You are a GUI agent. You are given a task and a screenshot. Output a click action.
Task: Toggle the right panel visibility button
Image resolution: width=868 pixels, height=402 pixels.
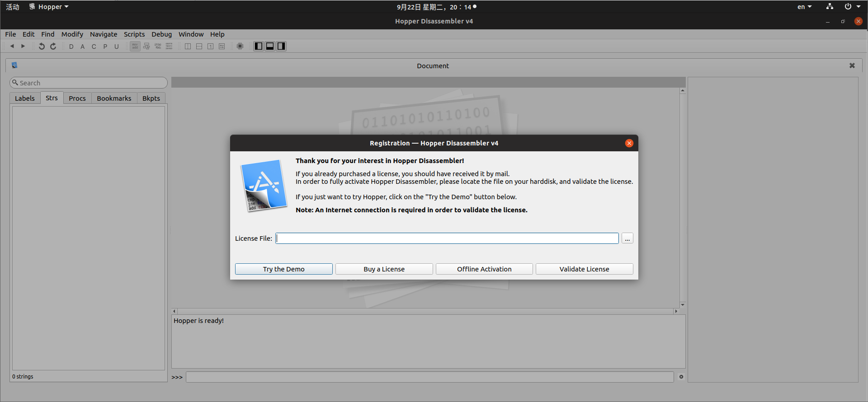(281, 46)
